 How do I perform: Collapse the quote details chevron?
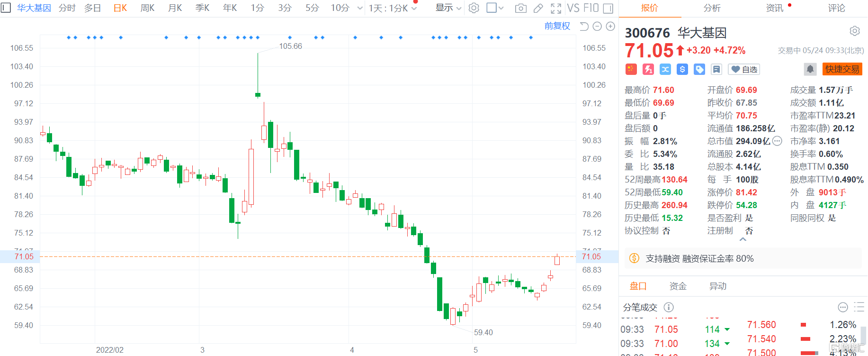point(743,239)
